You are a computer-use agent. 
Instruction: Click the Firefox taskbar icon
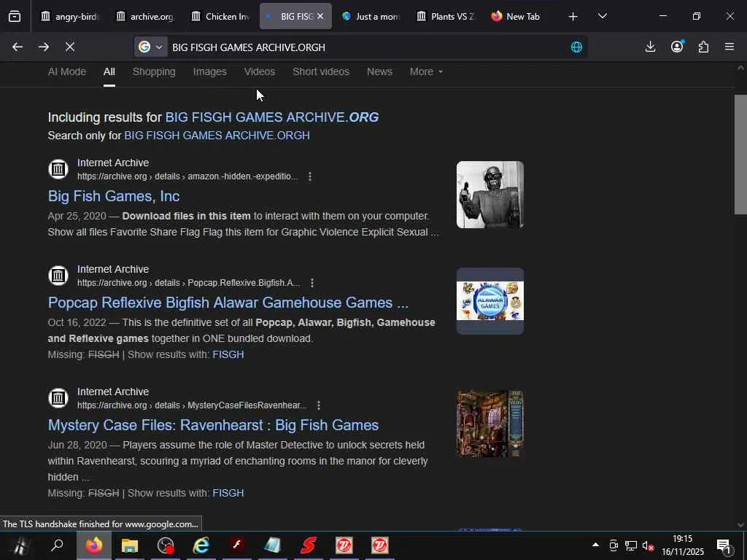(94, 545)
